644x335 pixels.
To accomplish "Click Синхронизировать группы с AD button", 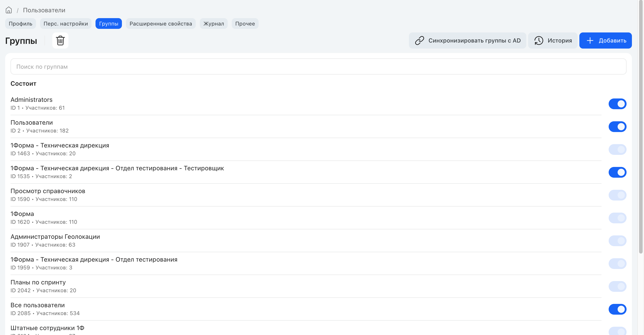I will coord(468,41).
